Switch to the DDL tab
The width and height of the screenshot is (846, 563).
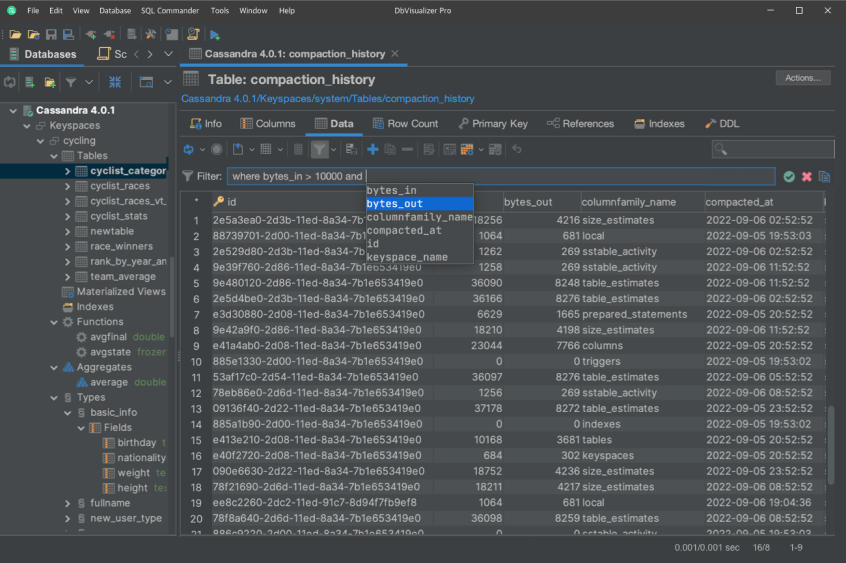[722, 124]
